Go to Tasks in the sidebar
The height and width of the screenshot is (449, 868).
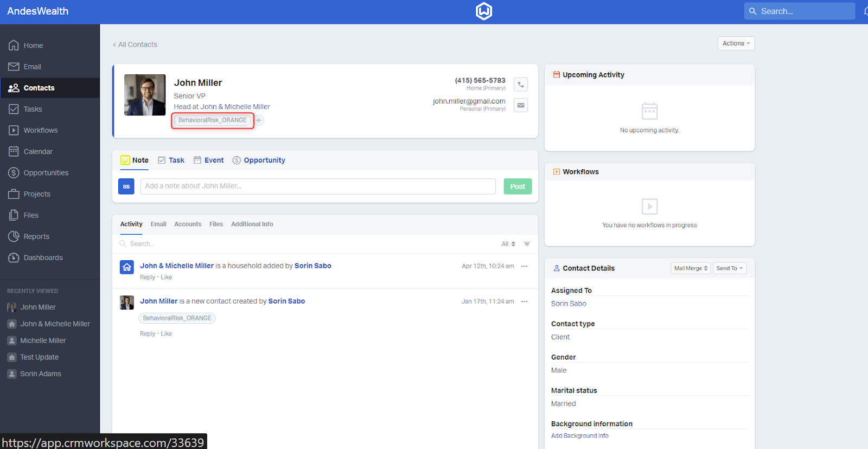pyautogui.click(x=33, y=109)
